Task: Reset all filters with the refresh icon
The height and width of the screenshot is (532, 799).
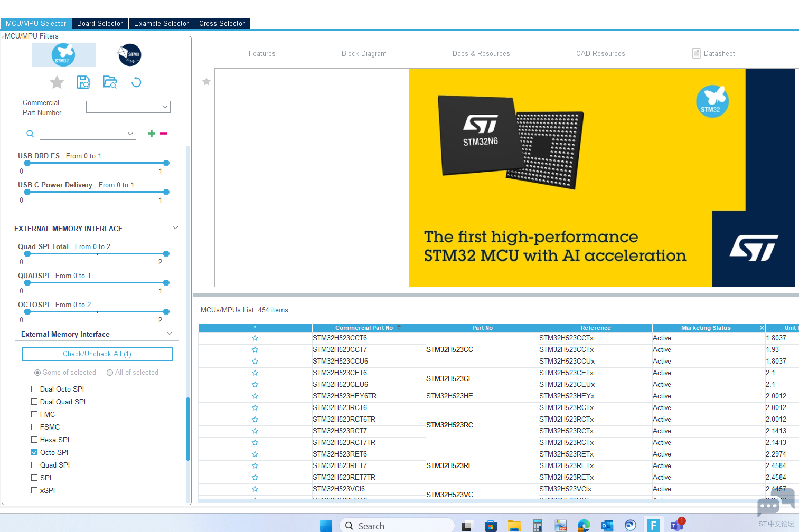Action: pos(136,82)
